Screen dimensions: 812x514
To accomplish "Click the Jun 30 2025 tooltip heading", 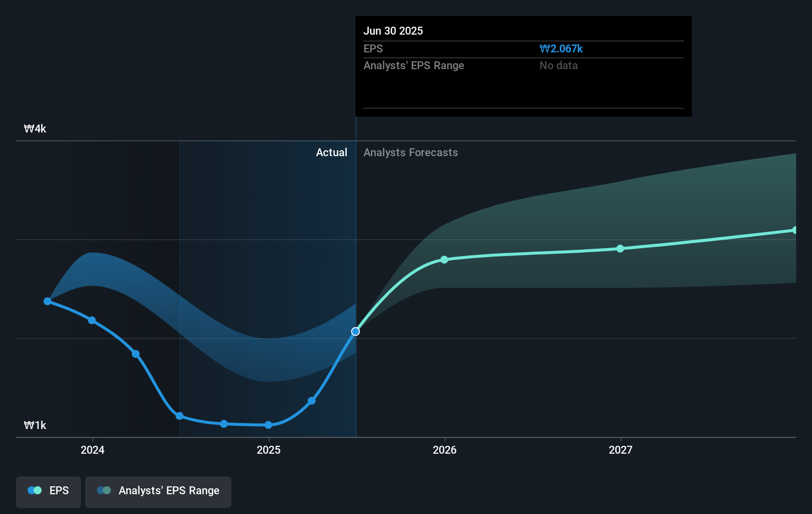I will [394, 31].
